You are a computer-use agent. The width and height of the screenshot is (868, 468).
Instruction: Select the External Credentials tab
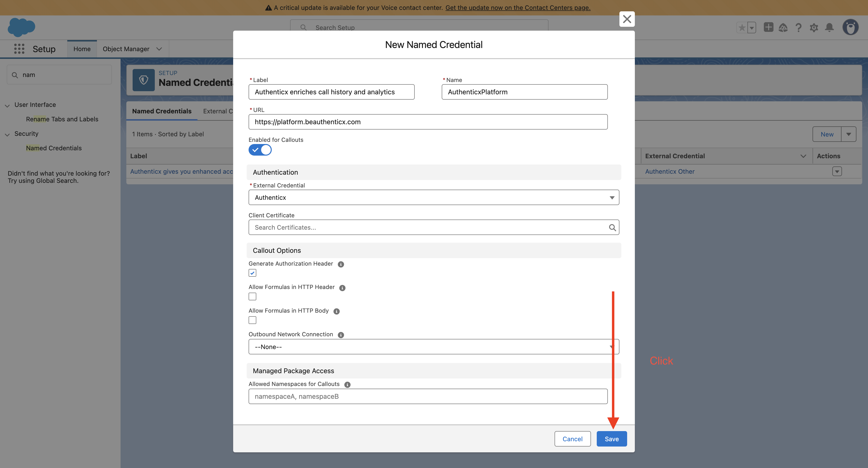pyautogui.click(x=218, y=111)
